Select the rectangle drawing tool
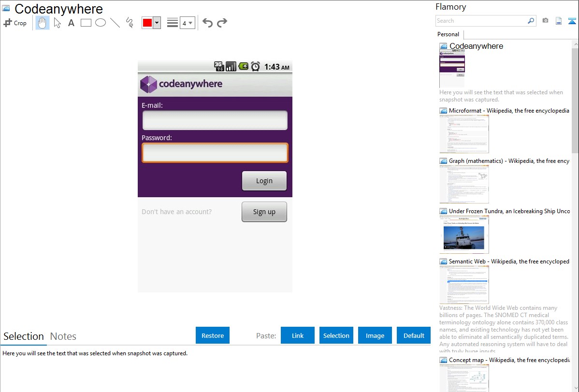Image resolution: width=579 pixels, height=392 pixels. tap(86, 23)
